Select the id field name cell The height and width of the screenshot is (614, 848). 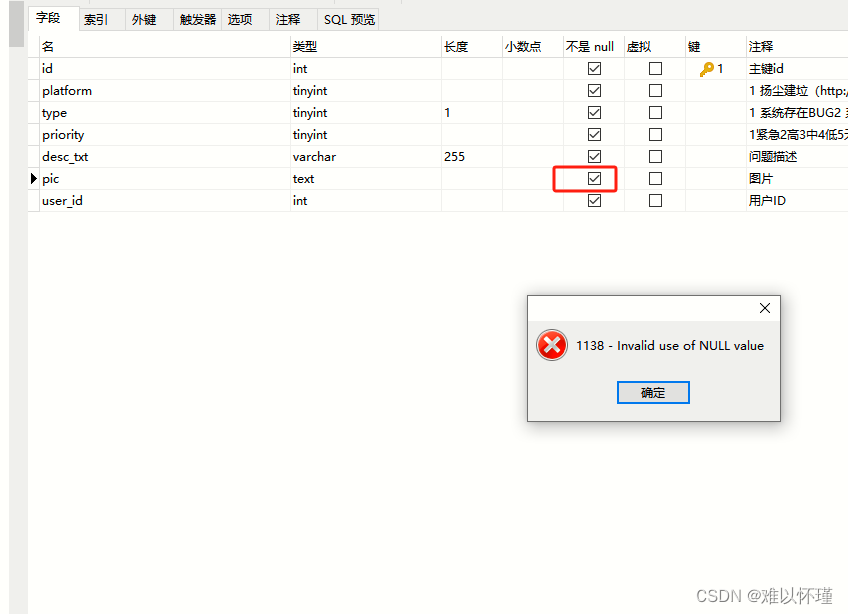(x=165, y=69)
